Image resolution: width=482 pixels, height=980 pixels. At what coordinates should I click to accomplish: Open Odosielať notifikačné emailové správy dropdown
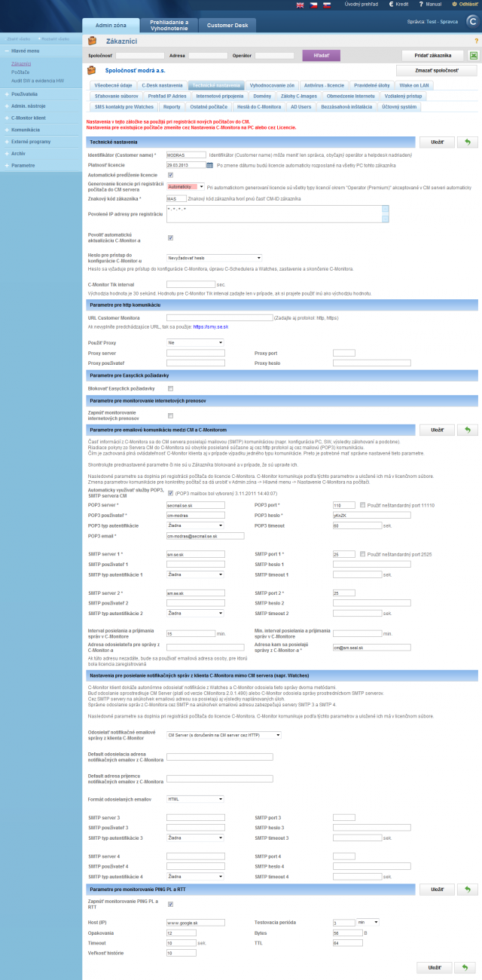(x=224, y=735)
